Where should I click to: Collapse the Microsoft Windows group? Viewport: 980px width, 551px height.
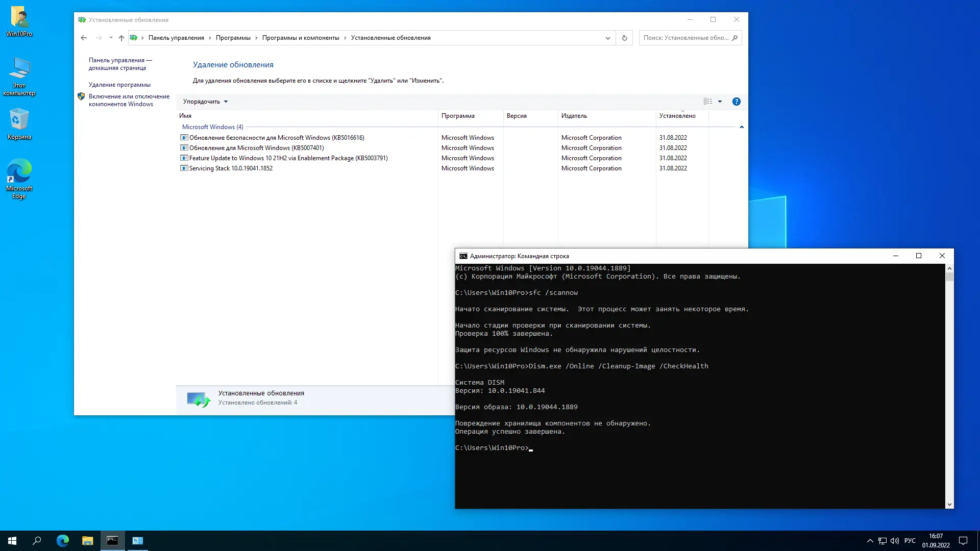tap(742, 127)
